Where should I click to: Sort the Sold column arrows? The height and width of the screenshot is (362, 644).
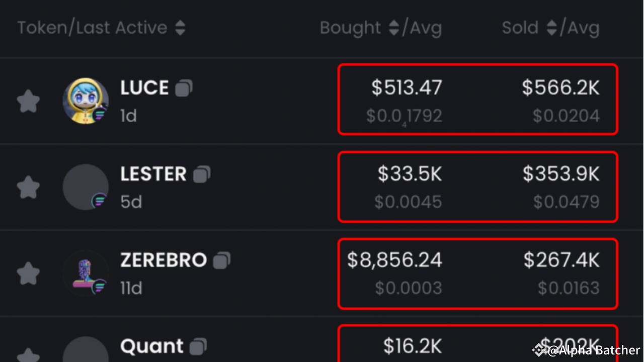point(552,28)
